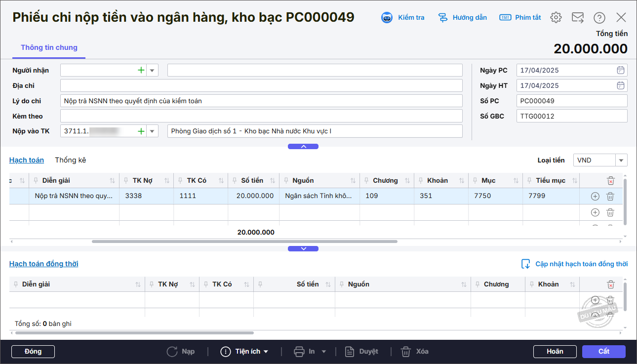The width and height of the screenshot is (637, 364).
Task: Pin the Số tiền column in Hạch toán
Action: click(235, 180)
